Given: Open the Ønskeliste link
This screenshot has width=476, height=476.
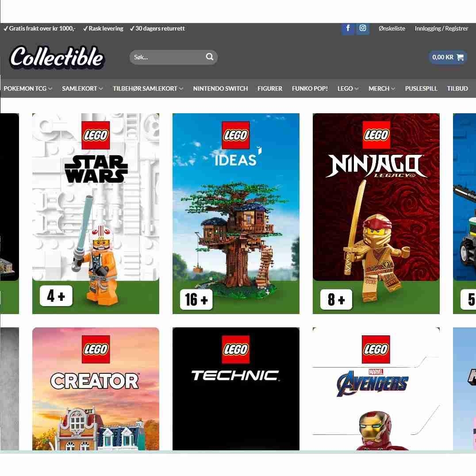Looking at the screenshot, I should click(x=392, y=29).
